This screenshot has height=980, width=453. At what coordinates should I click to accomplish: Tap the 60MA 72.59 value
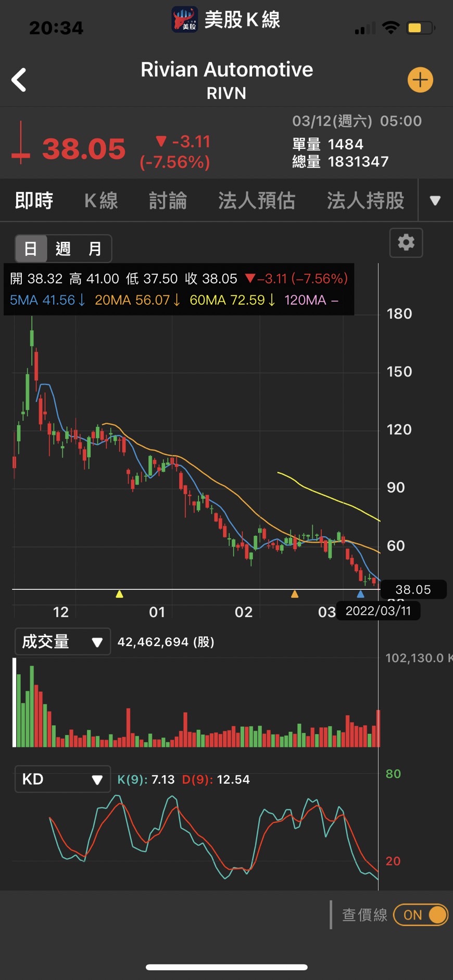232,300
